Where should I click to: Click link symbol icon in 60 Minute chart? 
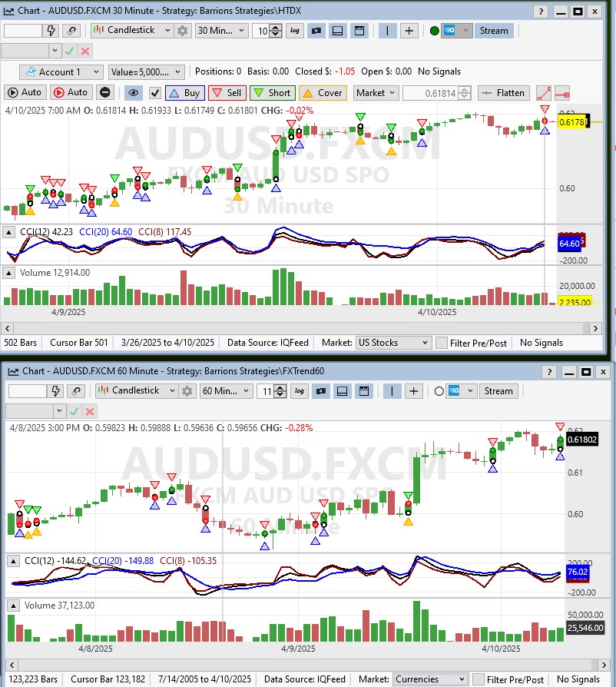76,391
